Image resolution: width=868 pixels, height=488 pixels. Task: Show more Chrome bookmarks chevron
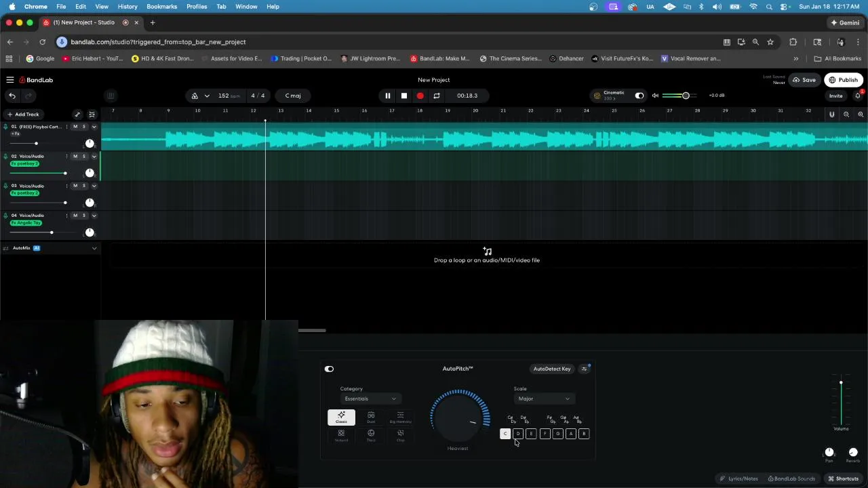click(x=796, y=58)
